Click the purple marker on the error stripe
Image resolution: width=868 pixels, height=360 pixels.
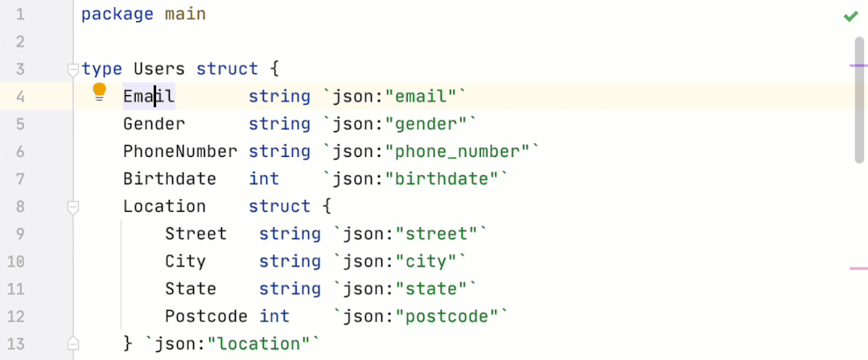pos(858,65)
